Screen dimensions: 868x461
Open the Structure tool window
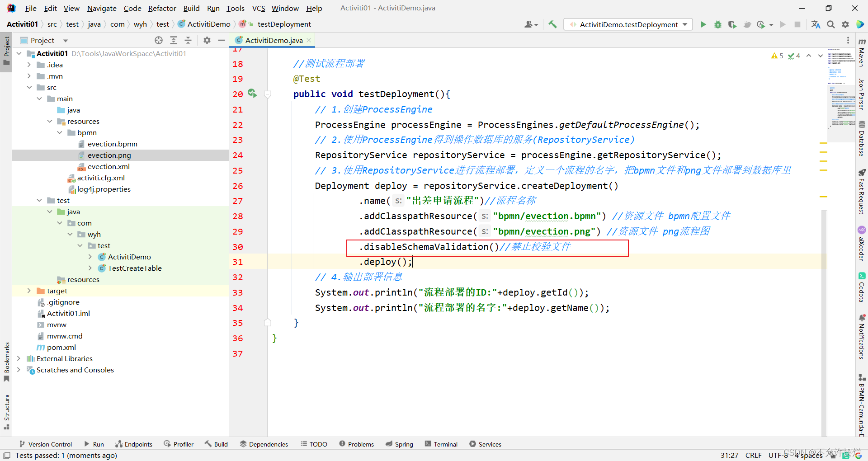click(6, 412)
